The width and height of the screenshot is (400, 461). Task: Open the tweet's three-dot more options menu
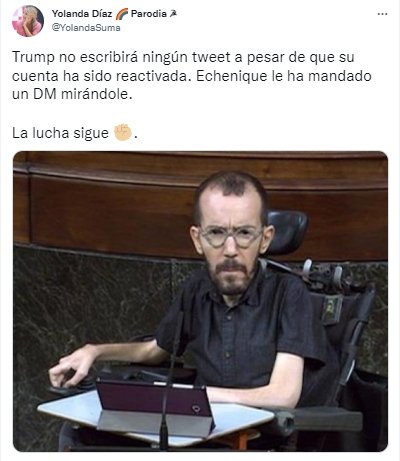[382, 14]
